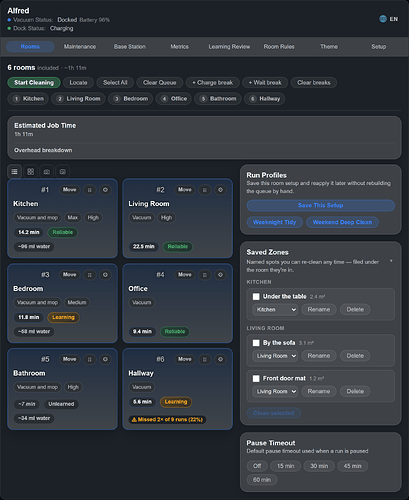Click Save This Setup
Screen dimensions: 409x500
coord(321,205)
